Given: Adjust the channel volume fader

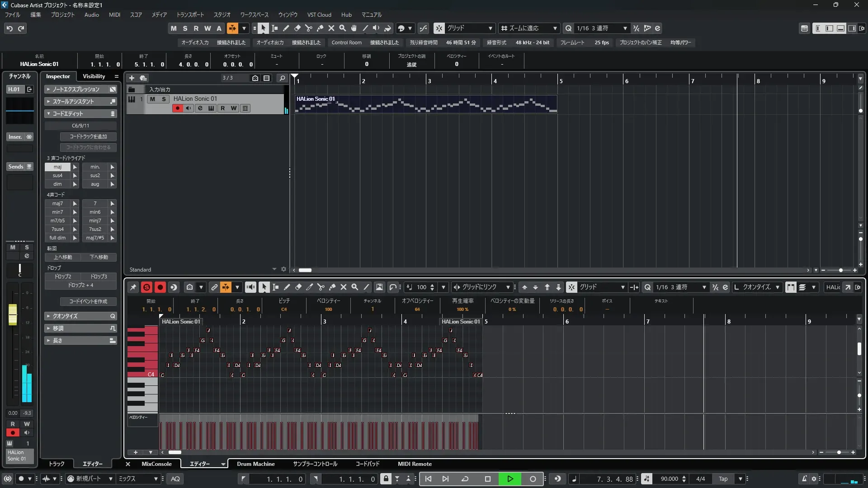Looking at the screenshot, I should 13,314.
